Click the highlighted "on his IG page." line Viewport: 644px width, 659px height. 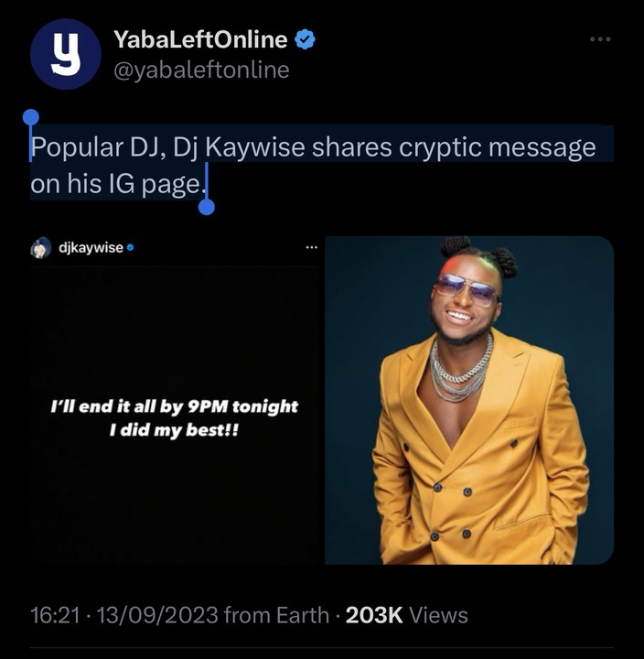117,184
